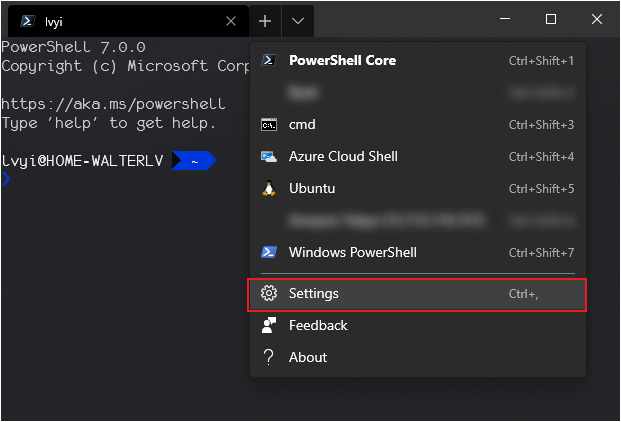The width and height of the screenshot is (621, 422).
Task: Select Azure Cloud Shell menu entry
Action: (x=343, y=157)
